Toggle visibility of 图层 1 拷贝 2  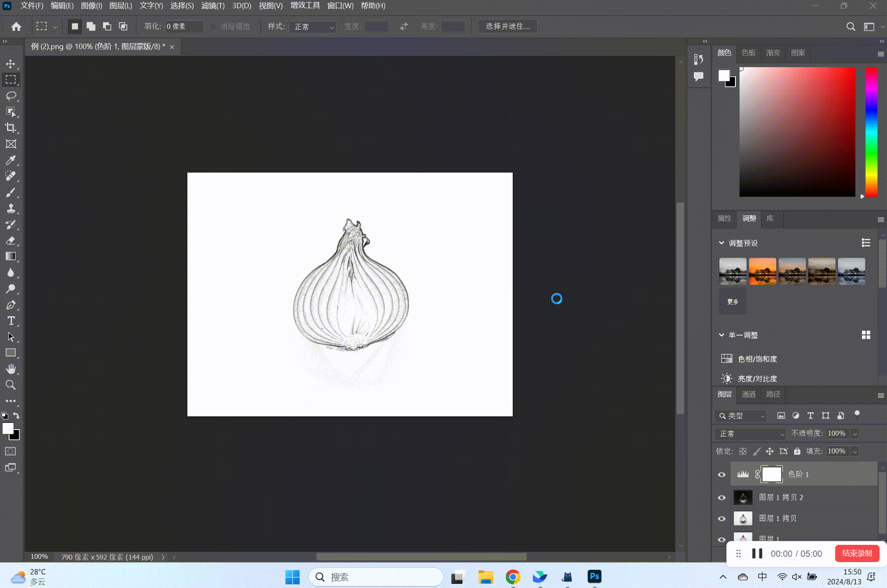(721, 498)
